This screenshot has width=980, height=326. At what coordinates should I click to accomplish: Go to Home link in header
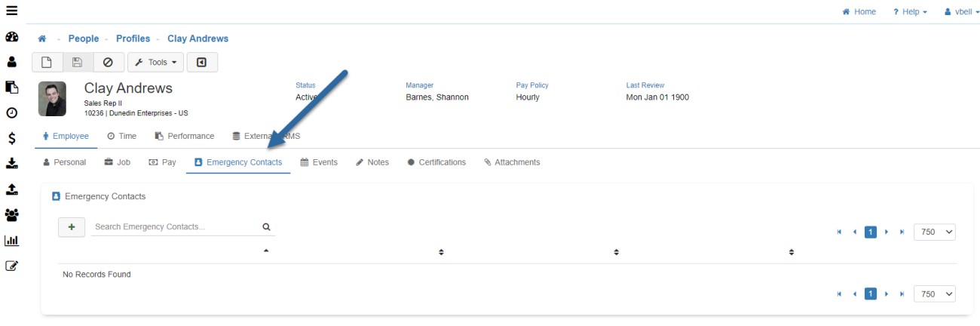coord(859,12)
